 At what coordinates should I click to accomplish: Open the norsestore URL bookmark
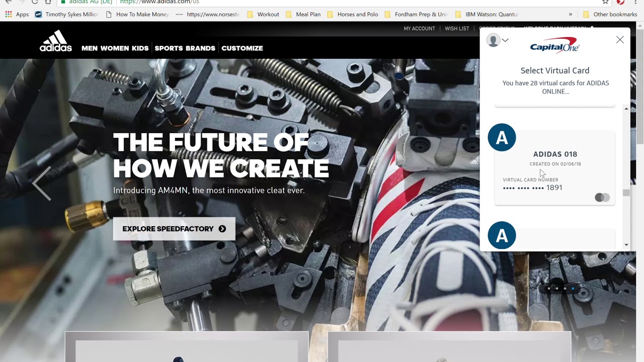click(208, 15)
